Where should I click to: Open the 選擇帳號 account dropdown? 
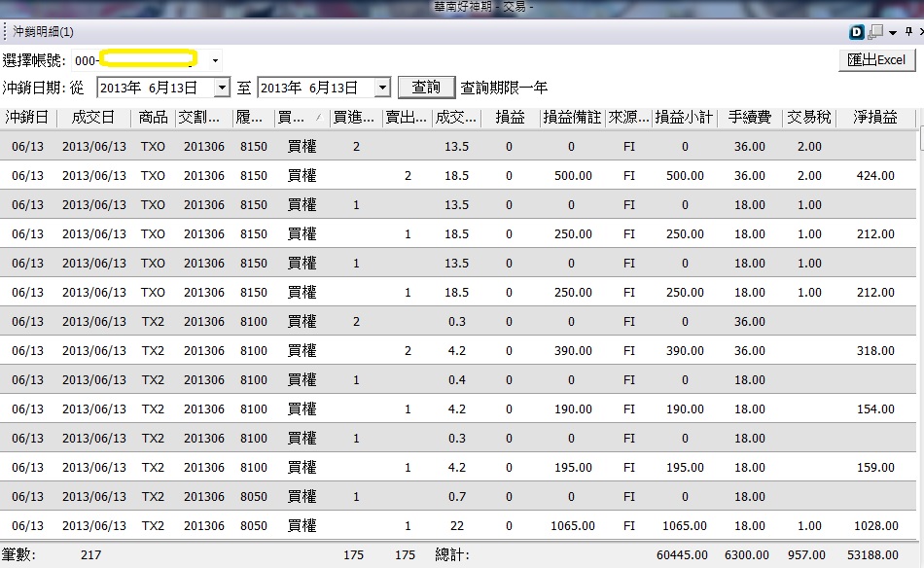[x=215, y=60]
